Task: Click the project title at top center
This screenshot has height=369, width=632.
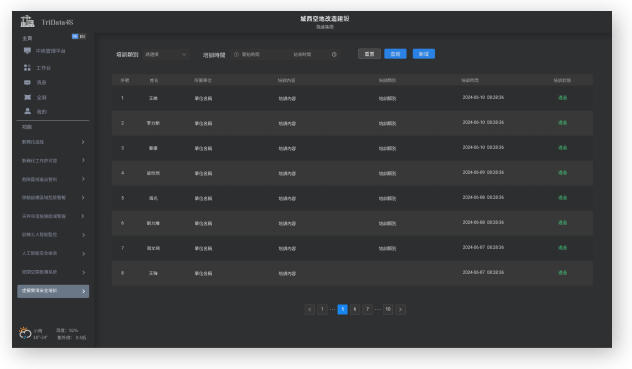Action: point(324,19)
